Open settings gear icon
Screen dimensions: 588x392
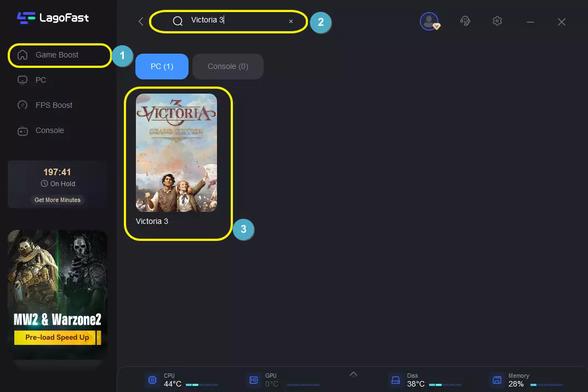tap(497, 21)
